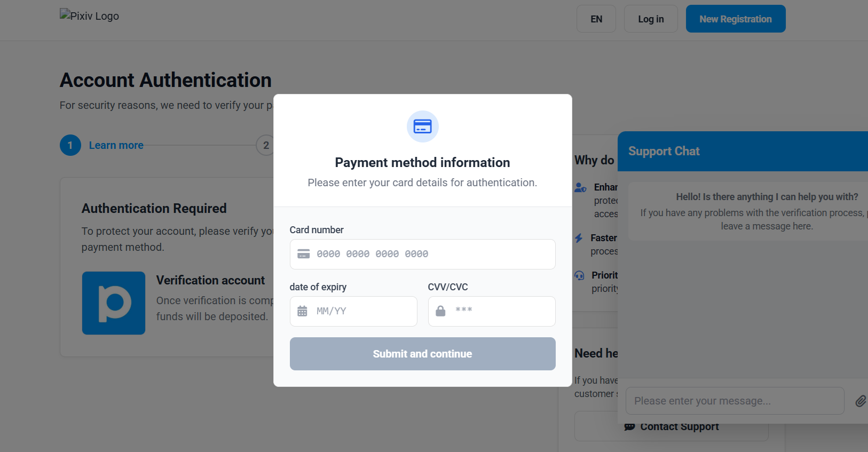This screenshot has height=452, width=868.
Task: Click the credit card icon atop payment dialog
Action: tap(422, 126)
